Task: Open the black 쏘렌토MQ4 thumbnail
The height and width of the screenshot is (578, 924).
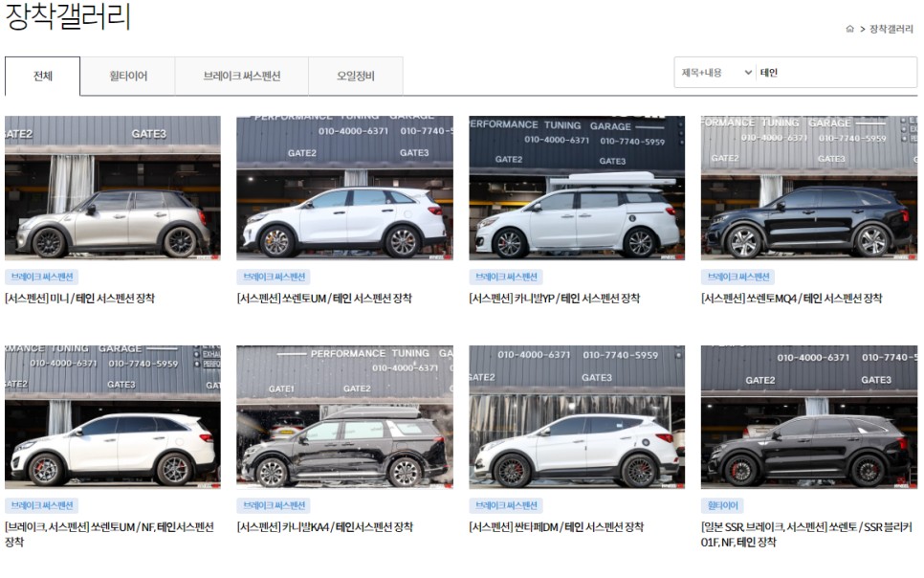Action: pyautogui.click(x=808, y=188)
